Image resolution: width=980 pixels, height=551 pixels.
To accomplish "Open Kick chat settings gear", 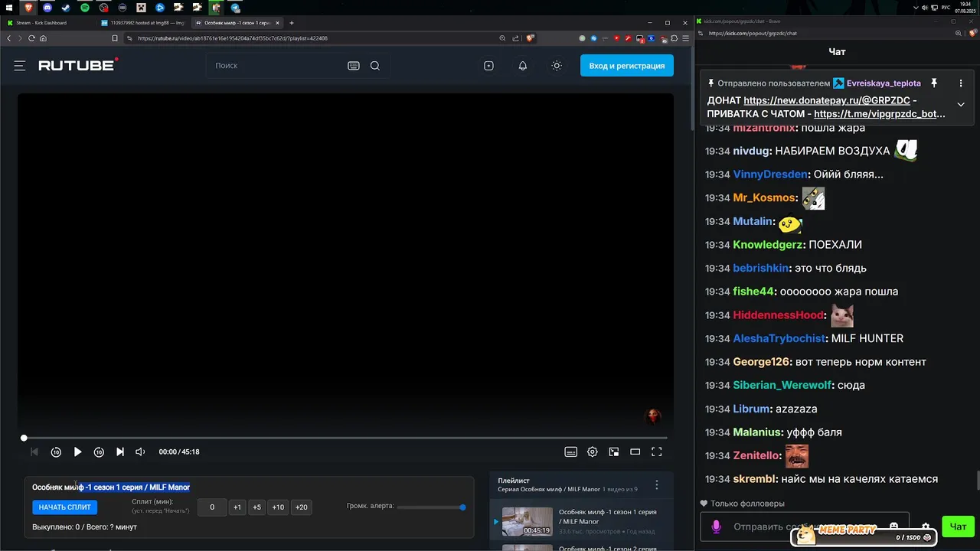I will tap(926, 527).
